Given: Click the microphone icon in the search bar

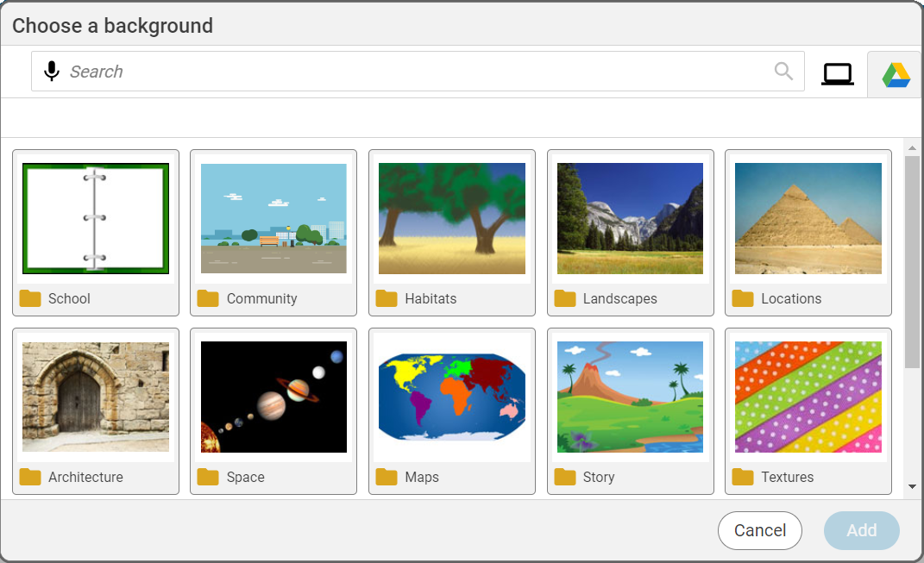Looking at the screenshot, I should [51, 71].
